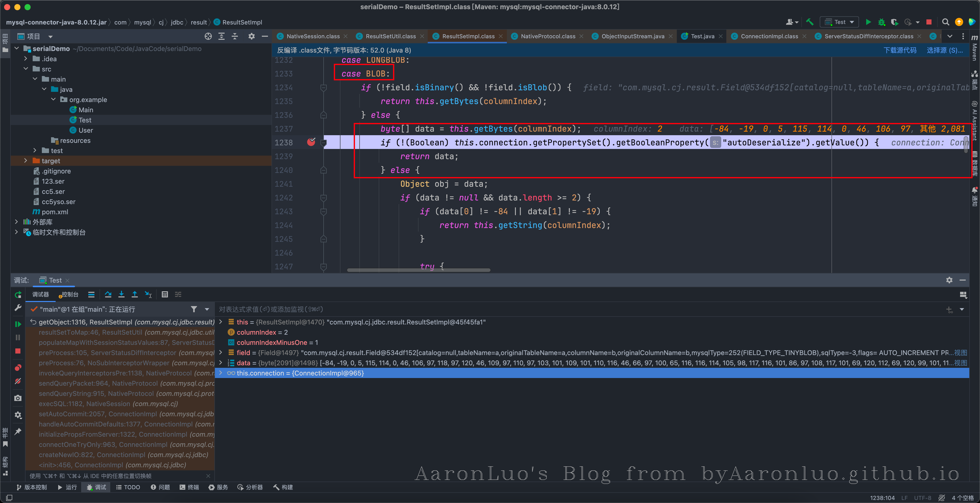Click the Step Into debugger icon
This screenshot has height=503, width=980.
point(121,295)
